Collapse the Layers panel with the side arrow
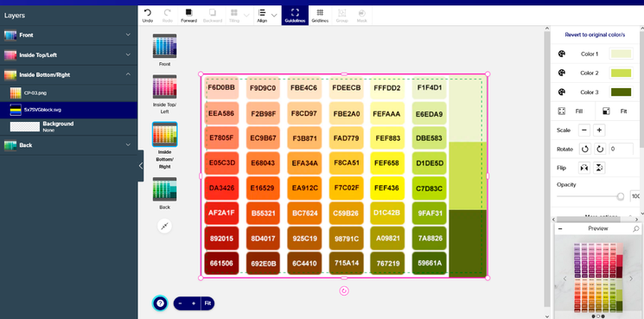The width and height of the screenshot is (644, 319). tap(140, 166)
